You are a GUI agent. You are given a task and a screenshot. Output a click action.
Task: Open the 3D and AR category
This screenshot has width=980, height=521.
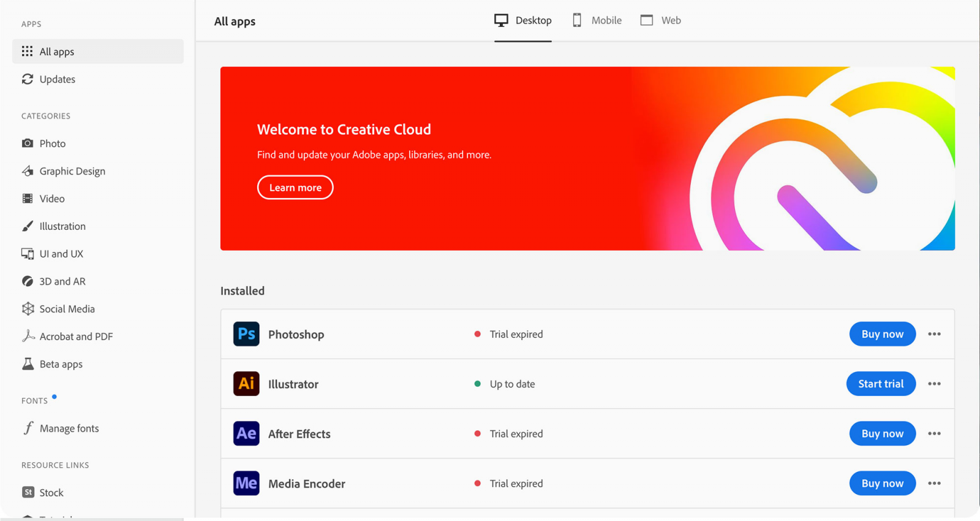98,281
